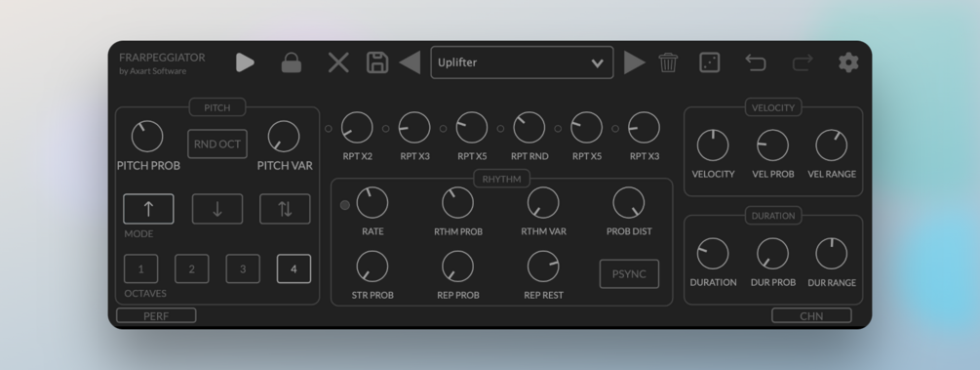Toggle the padlock lock icon
This screenshot has height=370, width=980.
pos(292,62)
